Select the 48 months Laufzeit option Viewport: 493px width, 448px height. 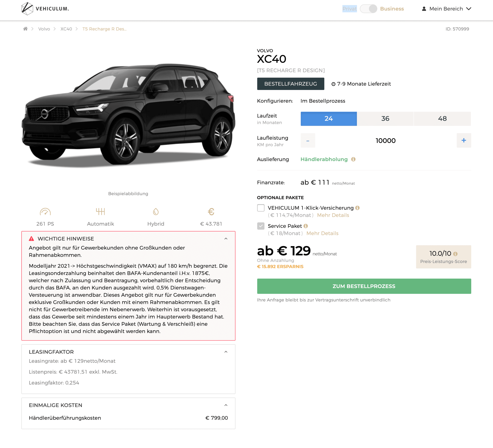(442, 119)
